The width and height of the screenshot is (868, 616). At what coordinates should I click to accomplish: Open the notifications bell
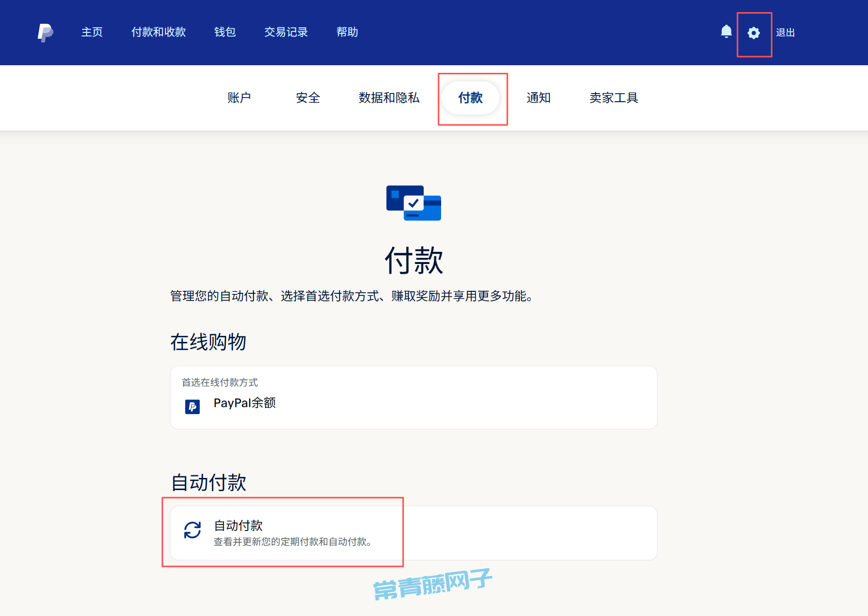pyautogui.click(x=726, y=32)
